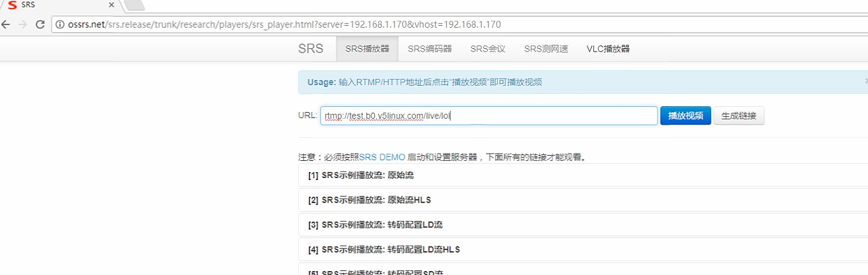The image size is (868, 275).
Task: Click the browser back arrow
Action: click(x=7, y=24)
